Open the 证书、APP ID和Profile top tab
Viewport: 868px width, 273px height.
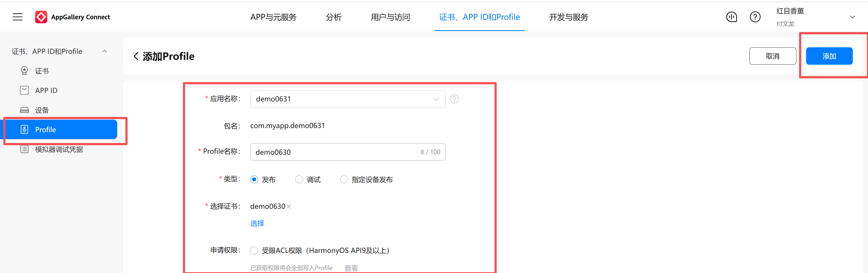tap(480, 17)
